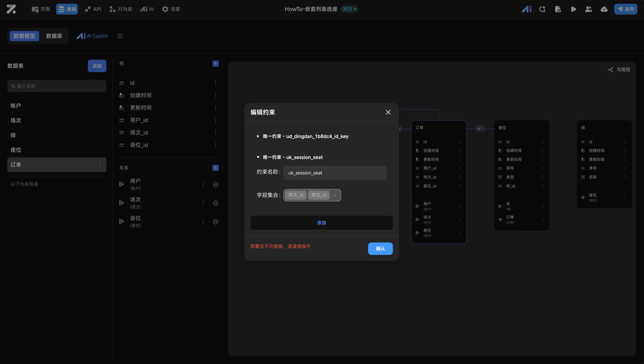Remove the 场次 relation with minus icon
Image resolution: width=644 pixels, height=364 pixels.
pyautogui.click(x=216, y=203)
